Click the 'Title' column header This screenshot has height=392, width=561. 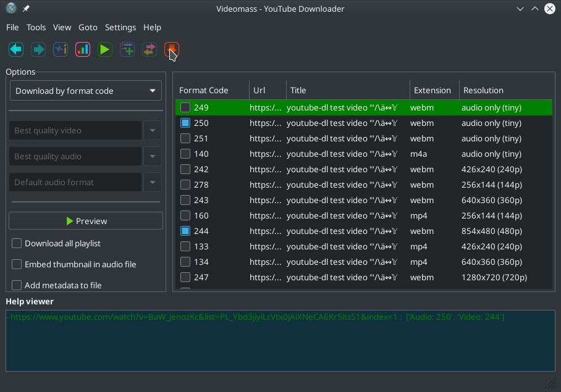(348, 90)
